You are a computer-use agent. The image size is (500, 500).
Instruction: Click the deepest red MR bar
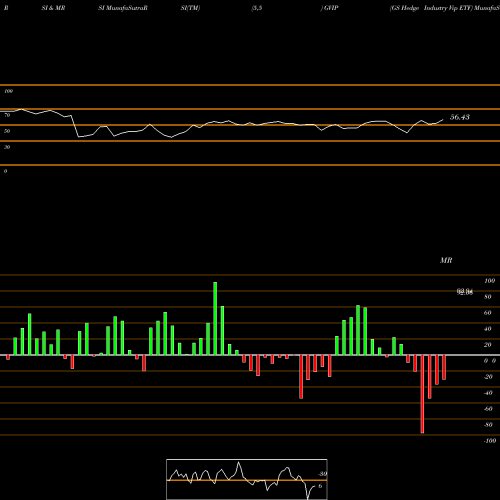[422, 394]
